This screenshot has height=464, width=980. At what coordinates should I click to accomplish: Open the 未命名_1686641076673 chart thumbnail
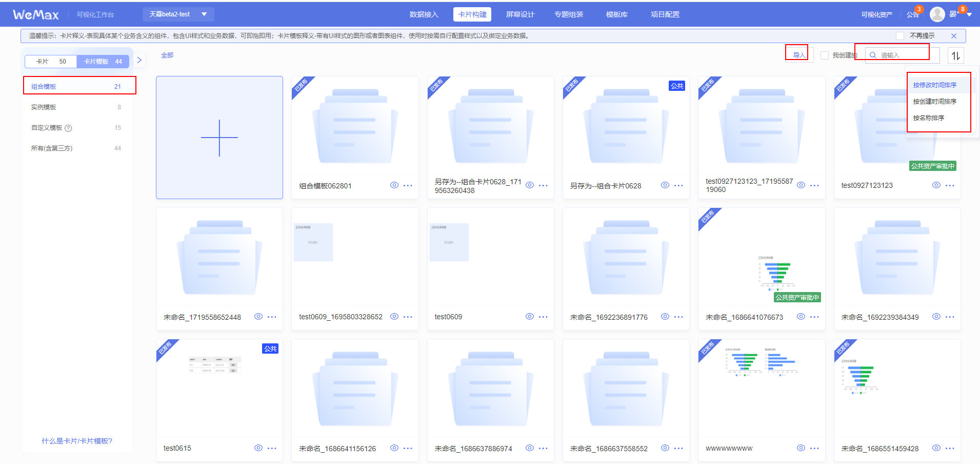click(762, 257)
